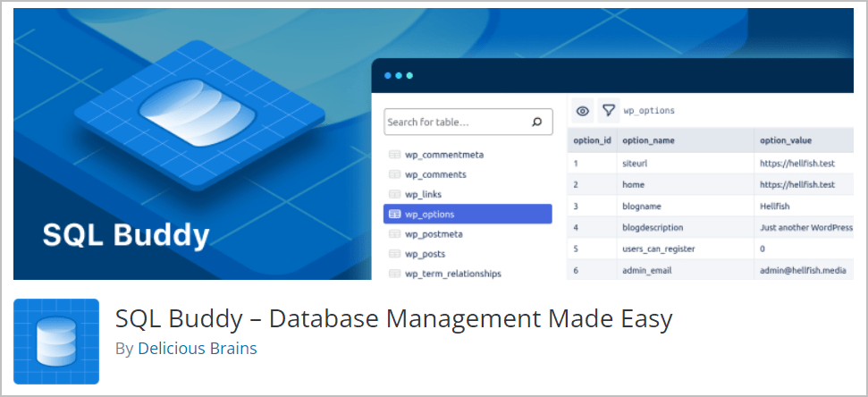The width and height of the screenshot is (868, 397).
Task: Click the admin@hellfish.media value
Action: (x=804, y=271)
